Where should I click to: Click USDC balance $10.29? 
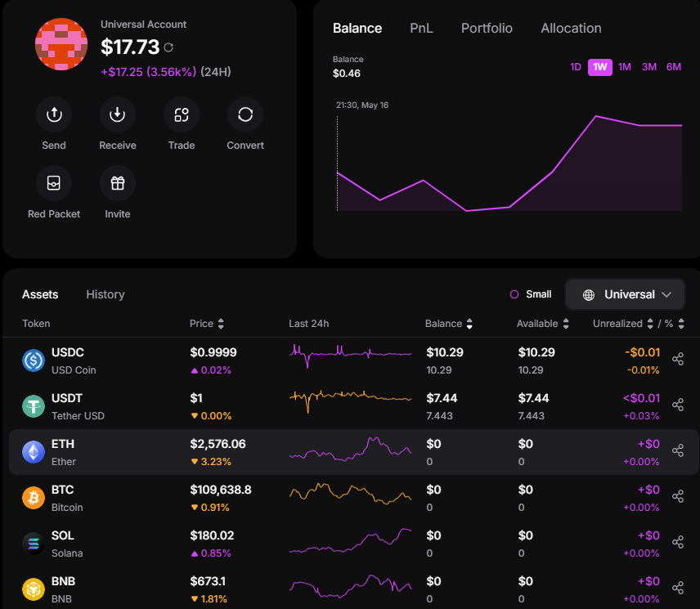click(445, 352)
